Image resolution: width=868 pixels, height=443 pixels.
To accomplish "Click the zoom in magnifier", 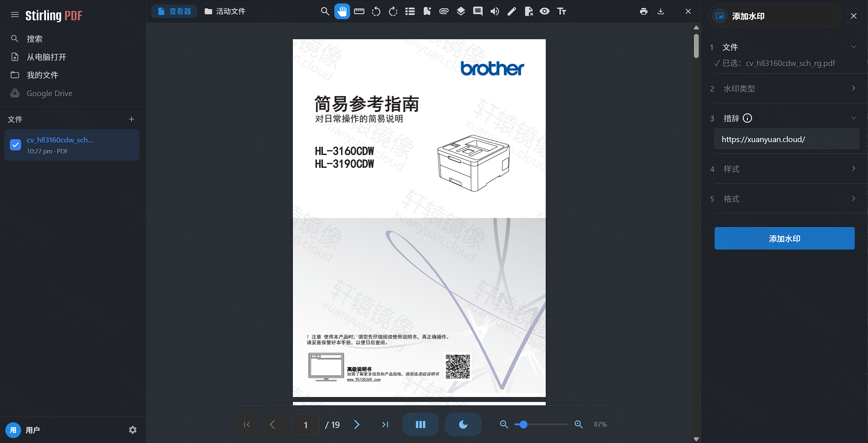I will coord(579,425).
